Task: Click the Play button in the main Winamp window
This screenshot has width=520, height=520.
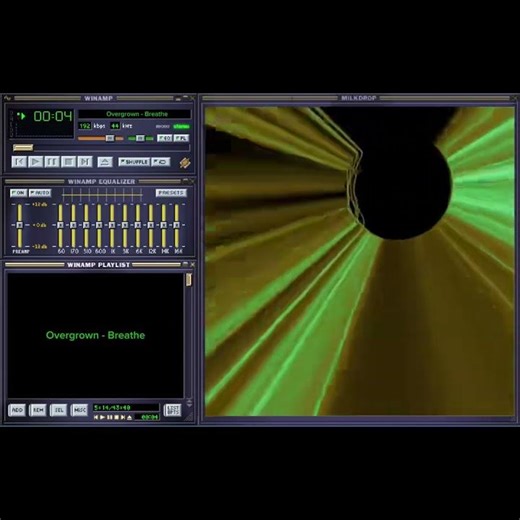Action: pyautogui.click(x=36, y=162)
